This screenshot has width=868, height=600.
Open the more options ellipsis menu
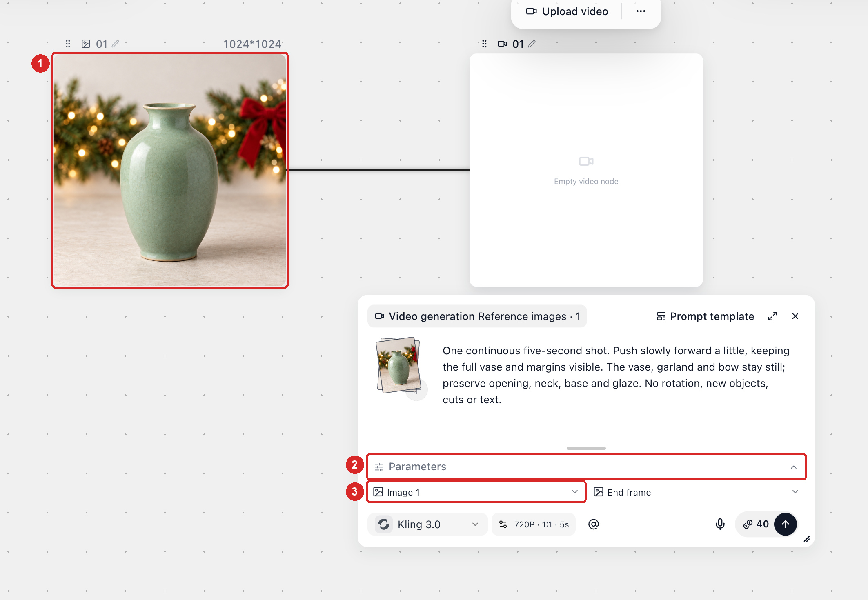641,11
